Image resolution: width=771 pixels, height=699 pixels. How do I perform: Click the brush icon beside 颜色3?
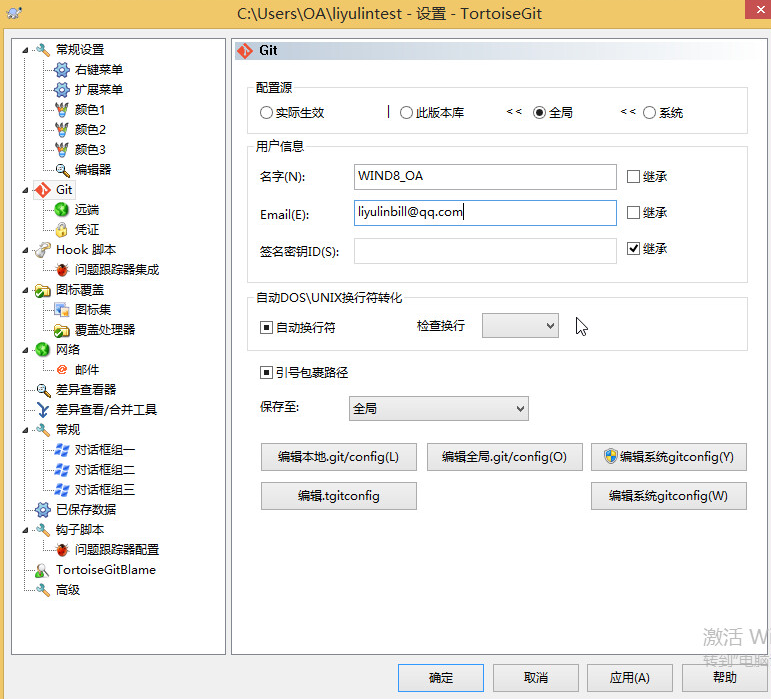click(x=61, y=149)
